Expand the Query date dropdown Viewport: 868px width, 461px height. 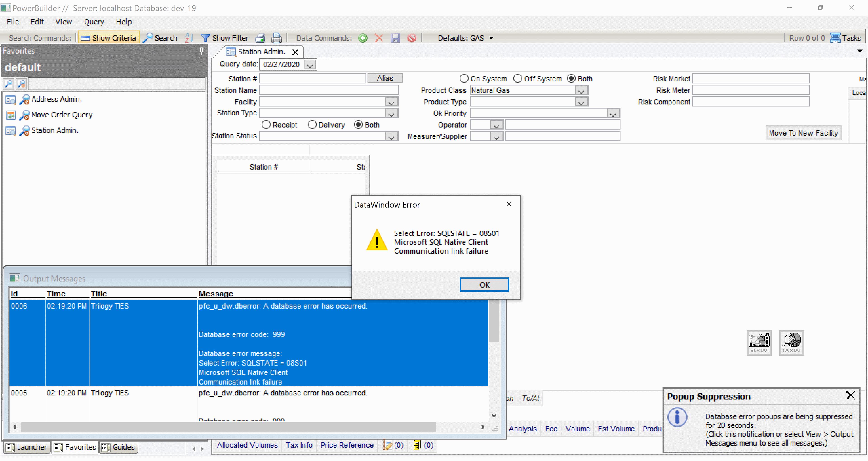click(310, 65)
